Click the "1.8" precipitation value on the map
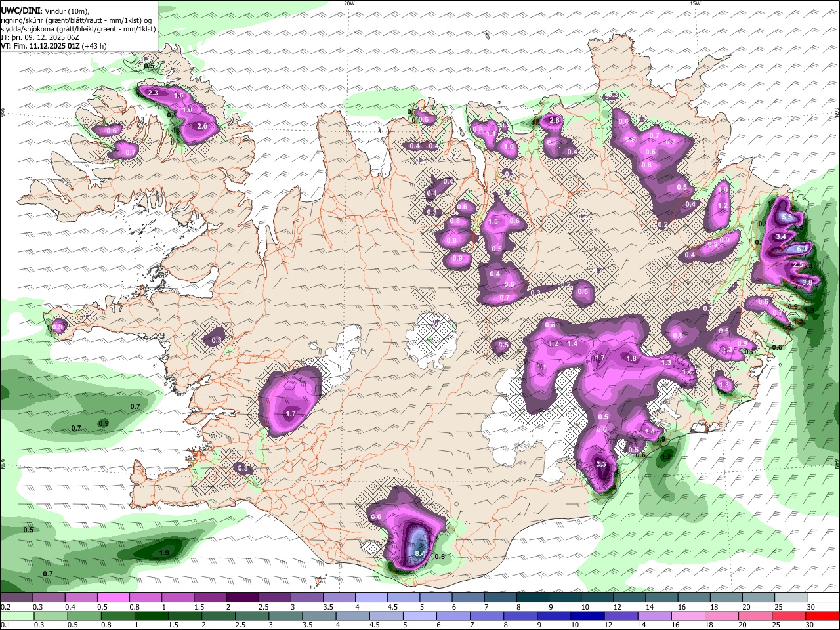Image resolution: width=840 pixels, height=630 pixels. click(631, 359)
